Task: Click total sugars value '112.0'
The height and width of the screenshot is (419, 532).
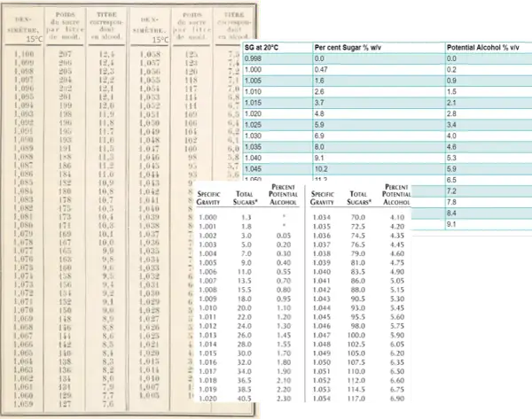Action: point(356,380)
